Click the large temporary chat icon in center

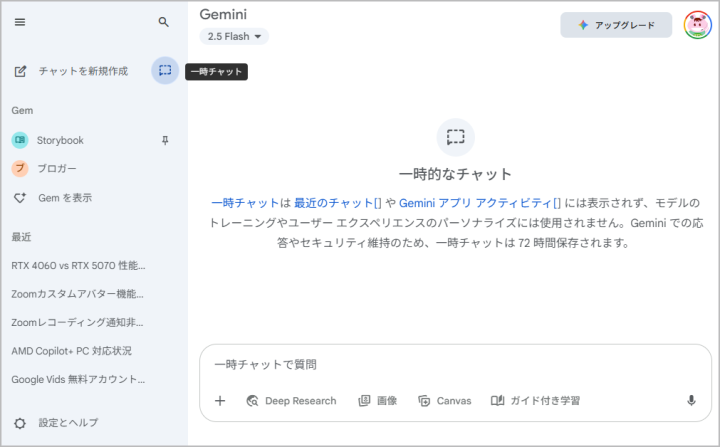(456, 137)
